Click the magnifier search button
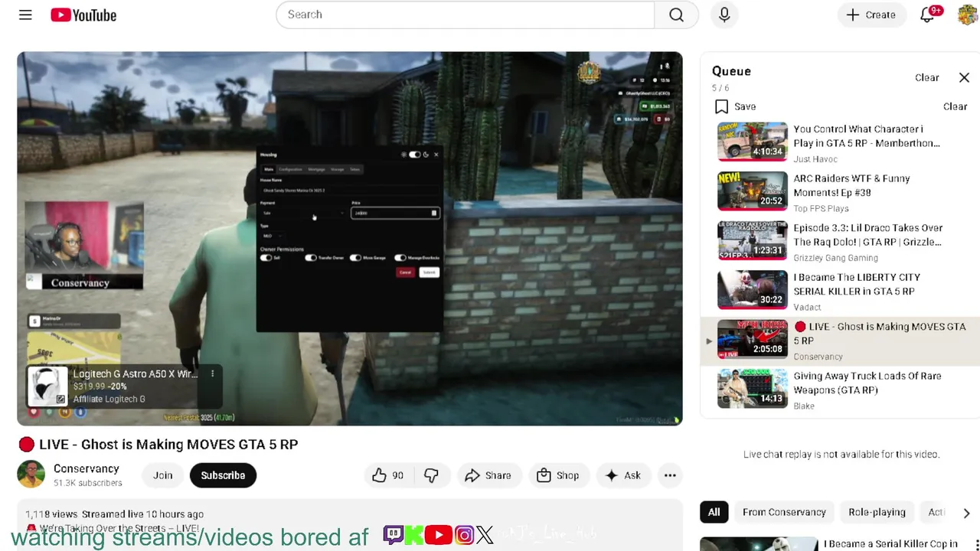Image resolution: width=980 pixels, height=551 pixels. [676, 15]
